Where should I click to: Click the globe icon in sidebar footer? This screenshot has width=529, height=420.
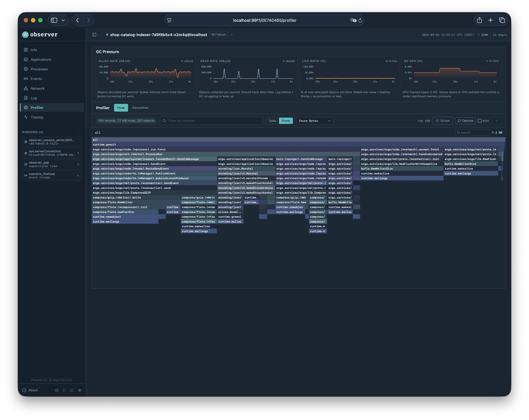pyautogui.click(x=57, y=390)
